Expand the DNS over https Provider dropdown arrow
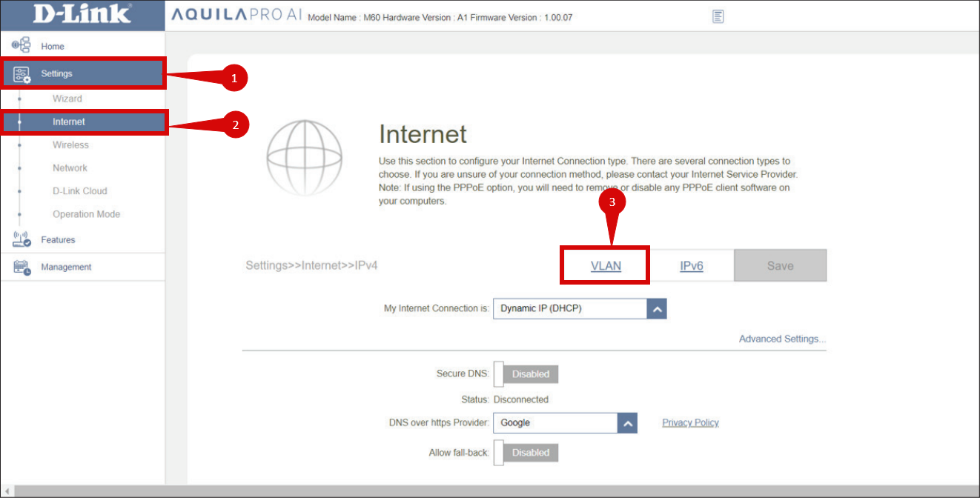Image resolution: width=980 pixels, height=498 pixels. (627, 423)
